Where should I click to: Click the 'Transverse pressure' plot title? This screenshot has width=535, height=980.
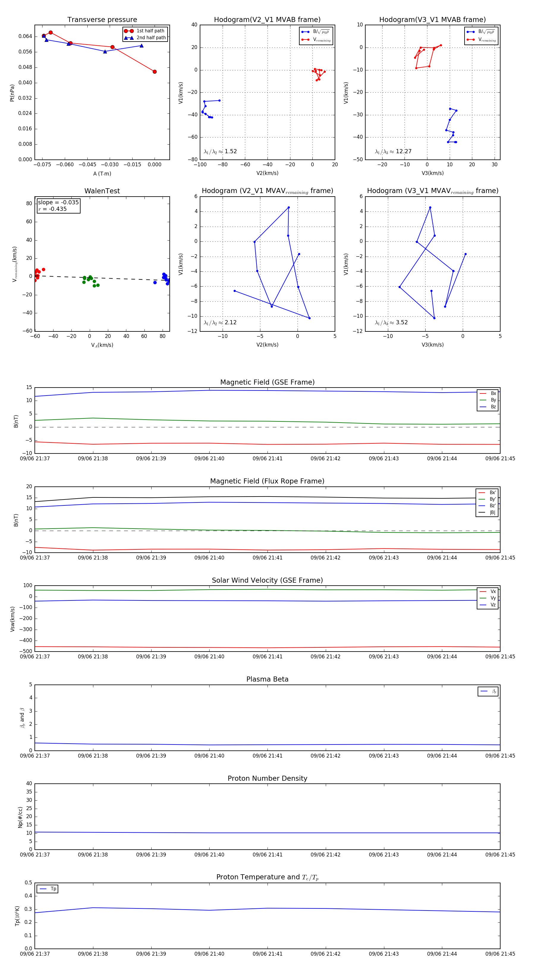click(x=102, y=20)
